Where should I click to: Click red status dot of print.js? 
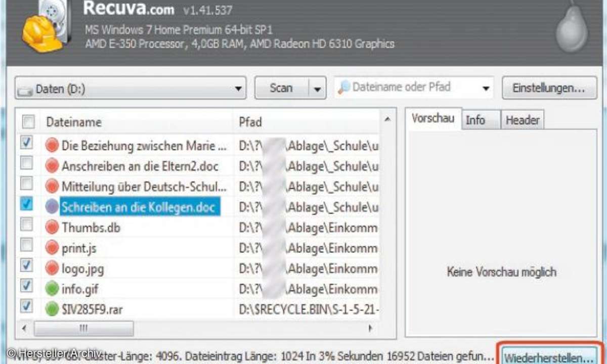click(52, 248)
